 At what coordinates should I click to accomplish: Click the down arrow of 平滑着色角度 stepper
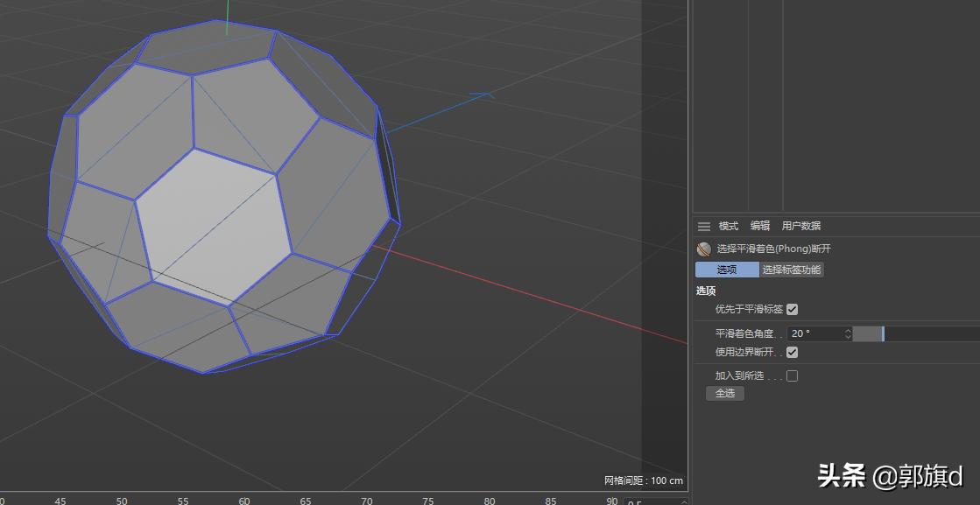pos(847,336)
